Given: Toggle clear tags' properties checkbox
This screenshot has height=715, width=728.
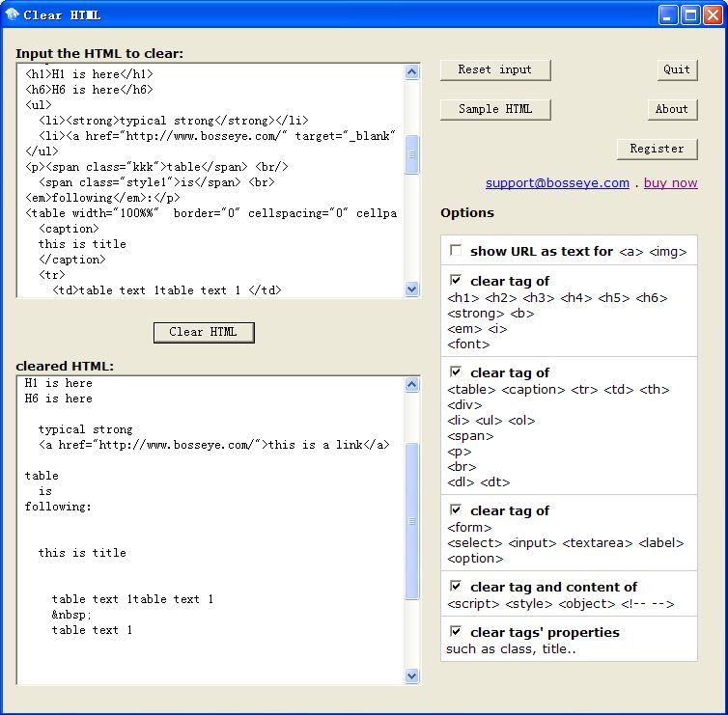Looking at the screenshot, I should point(456,632).
